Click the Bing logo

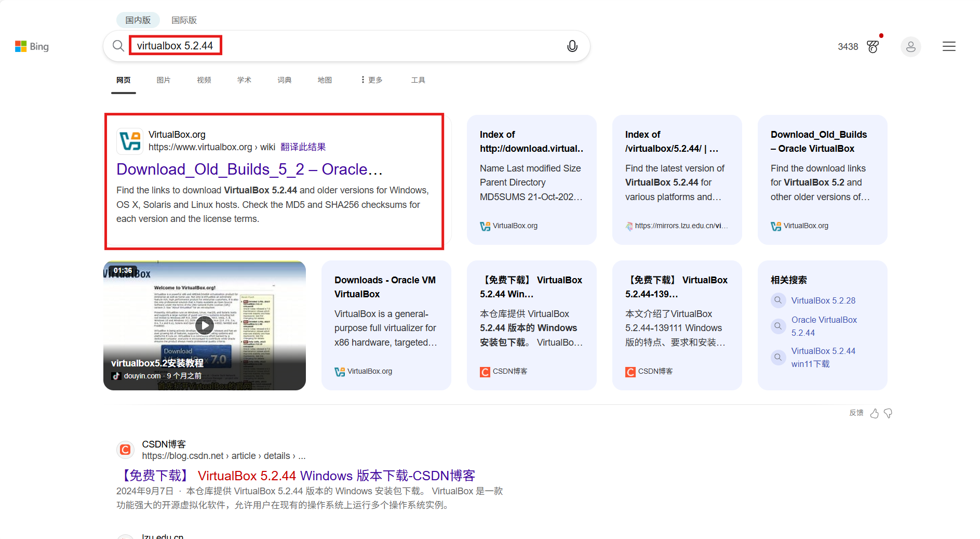coord(32,46)
